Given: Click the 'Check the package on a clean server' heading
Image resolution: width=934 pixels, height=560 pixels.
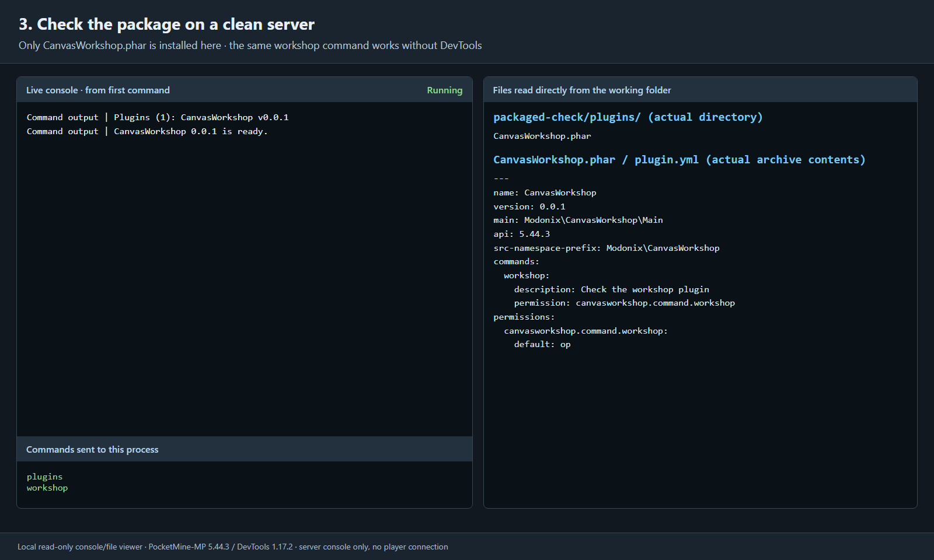Looking at the screenshot, I should point(166,24).
